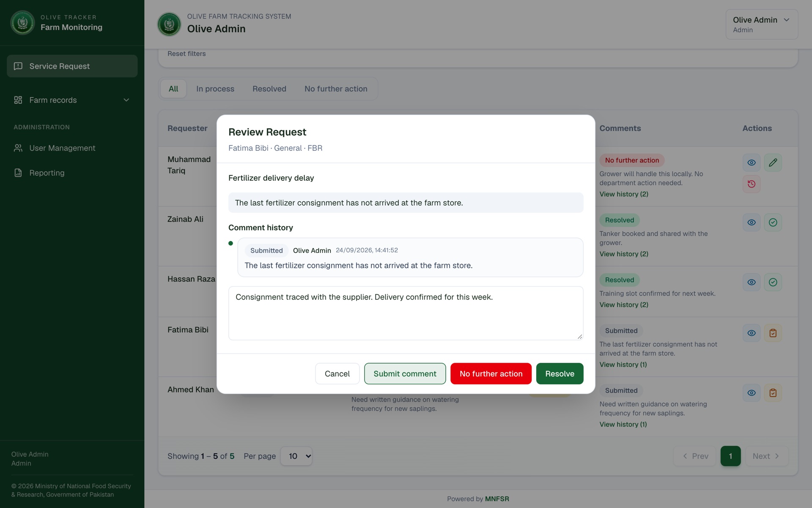Switch to the No further action tab
The width and height of the screenshot is (812, 508).
[336, 89]
